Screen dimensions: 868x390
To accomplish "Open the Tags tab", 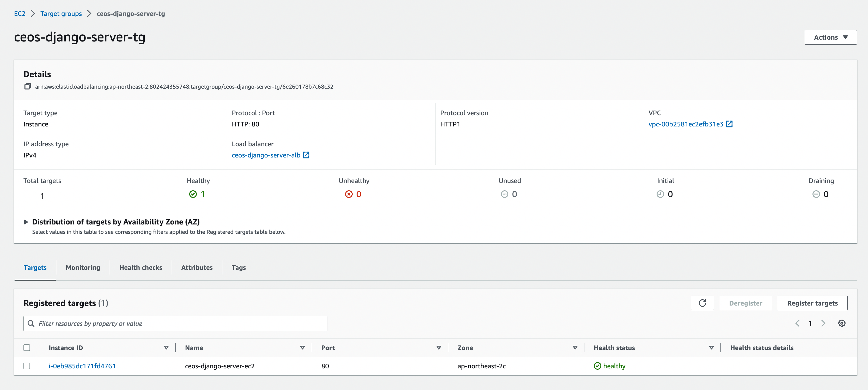I will coord(239,267).
